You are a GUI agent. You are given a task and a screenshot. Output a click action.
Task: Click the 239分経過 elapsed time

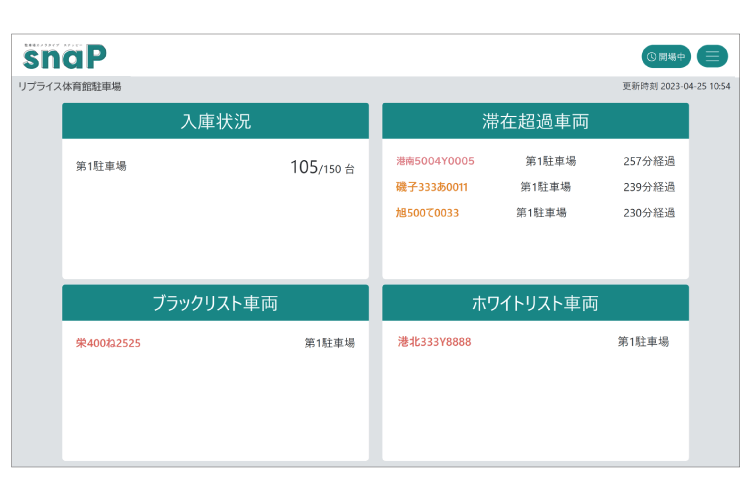tap(649, 187)
